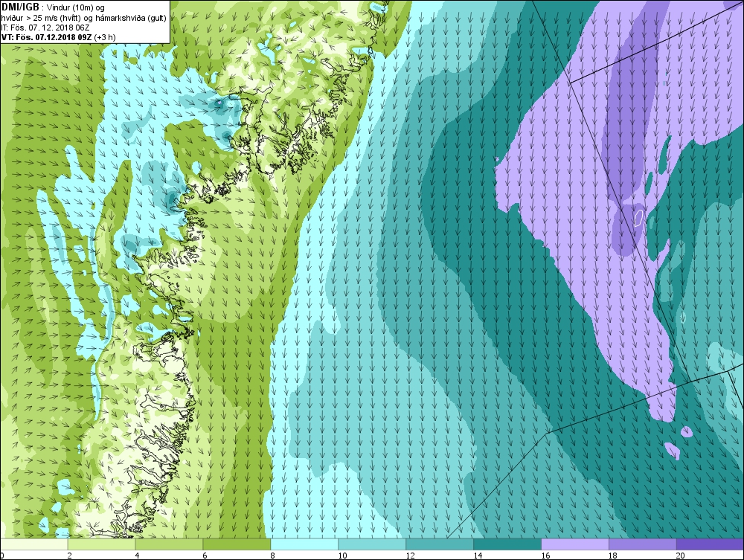
Task: Click the 2–4 m/s light green legend swatch
Action: coord(102,544)
